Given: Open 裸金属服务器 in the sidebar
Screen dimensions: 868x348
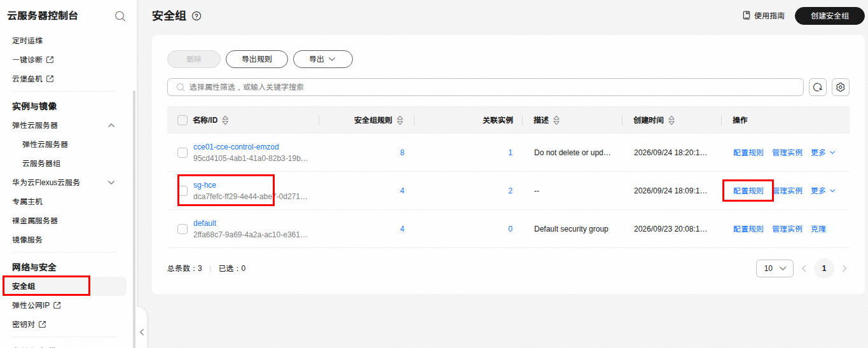Looking at the screenshot, I should pos(35,221).
